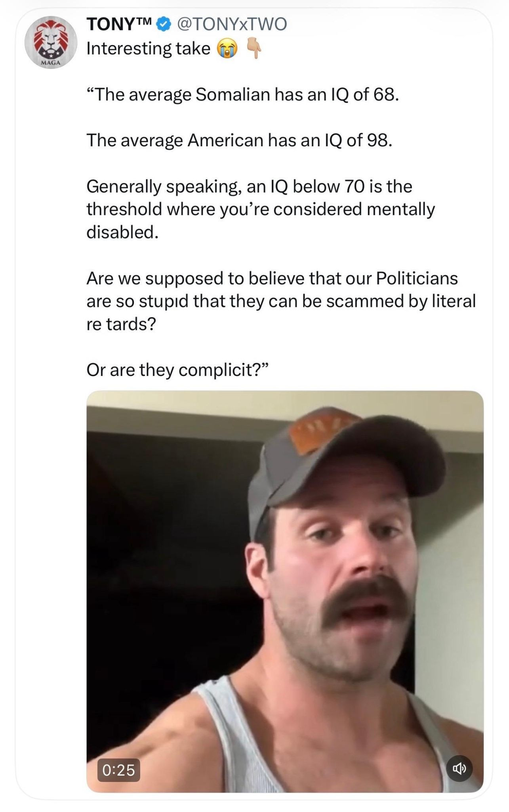Click the word "threshold" in the tweet
The image size is (509, 812).
pyautogui.click(x=124, y=209)
